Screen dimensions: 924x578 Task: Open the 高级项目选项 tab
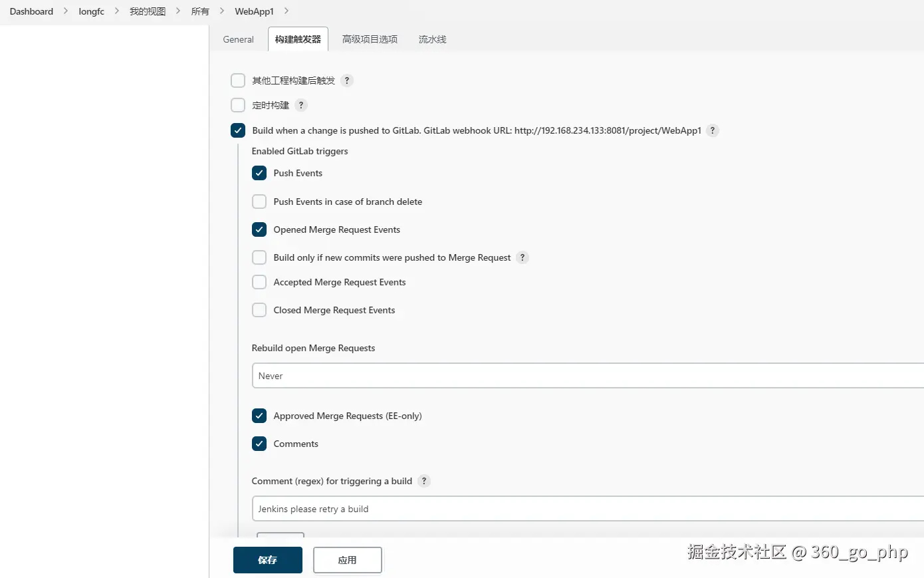(x=370, y=39)
